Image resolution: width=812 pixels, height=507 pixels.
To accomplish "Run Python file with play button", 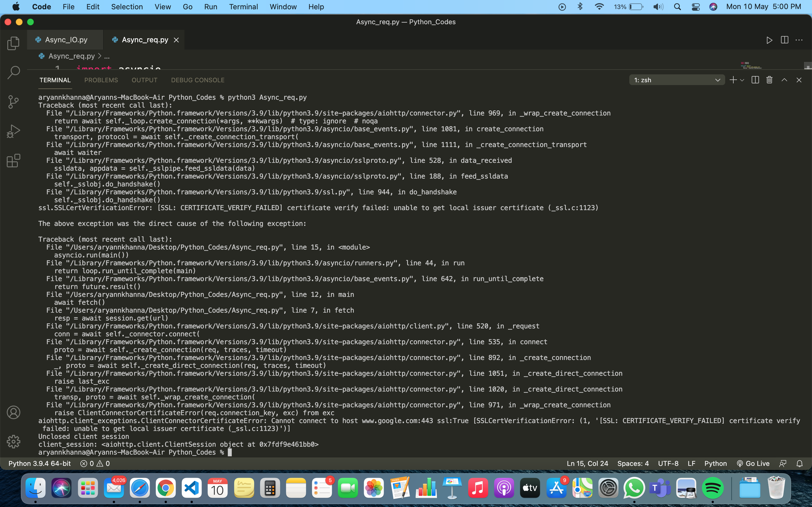I will click(x=769, y=40).
